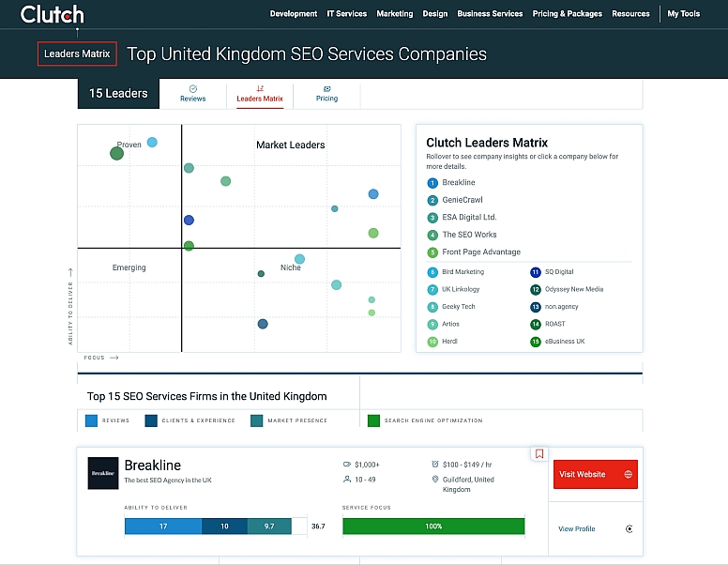
Task: Click the dark navy dot at the chart bottom
Action: pos(263,324)
